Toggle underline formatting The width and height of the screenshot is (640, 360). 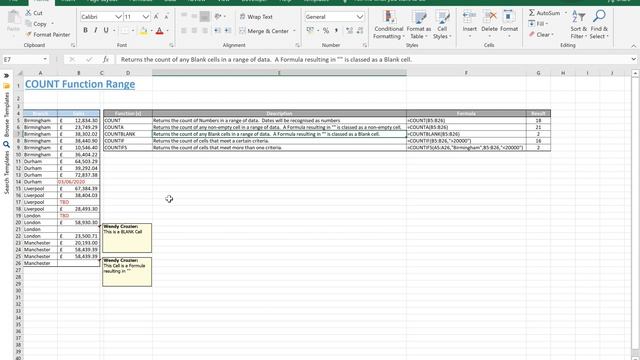[x=106, y=30]
